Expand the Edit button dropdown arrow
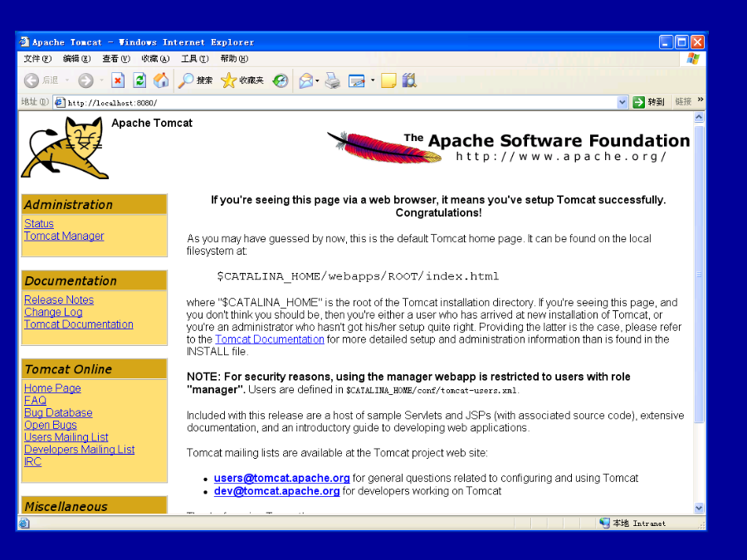This screenshot has width=747, height=560. click(373, 80)
